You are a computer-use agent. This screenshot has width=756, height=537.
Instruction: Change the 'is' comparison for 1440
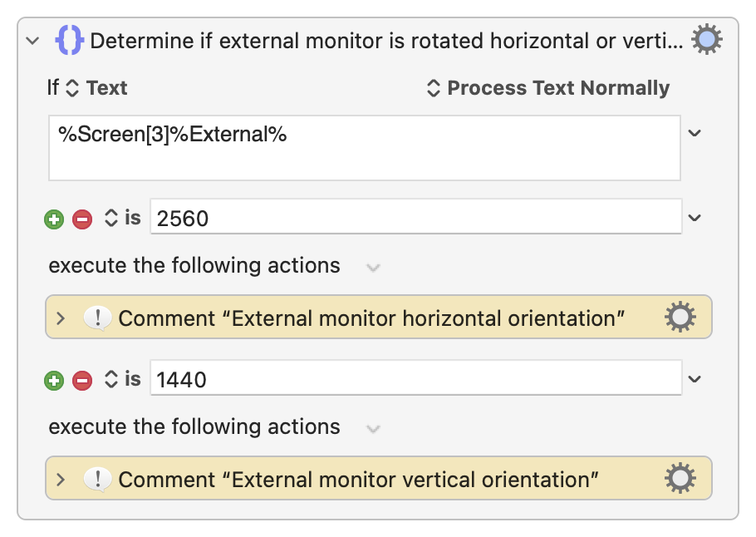coord(122,379)
